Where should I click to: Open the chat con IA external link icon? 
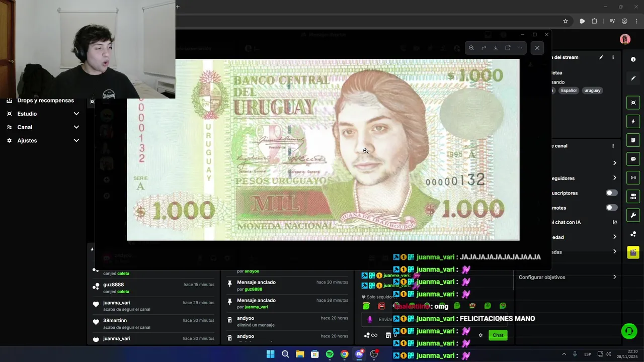pyautogui.click(x=615, y=222)
